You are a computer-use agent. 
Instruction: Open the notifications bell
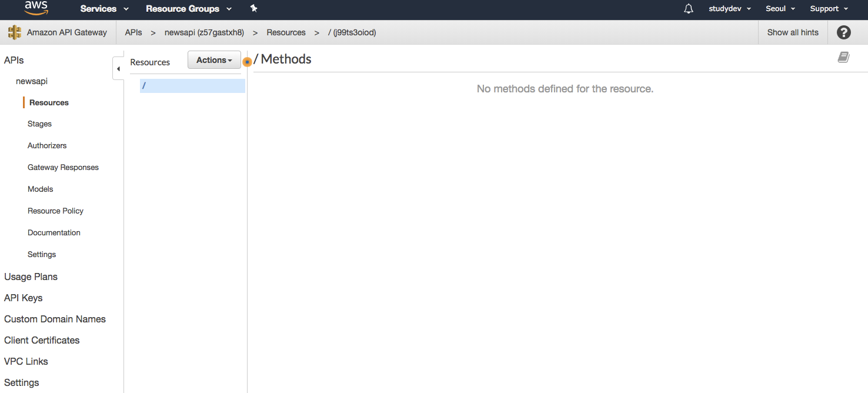coord(689,9)
